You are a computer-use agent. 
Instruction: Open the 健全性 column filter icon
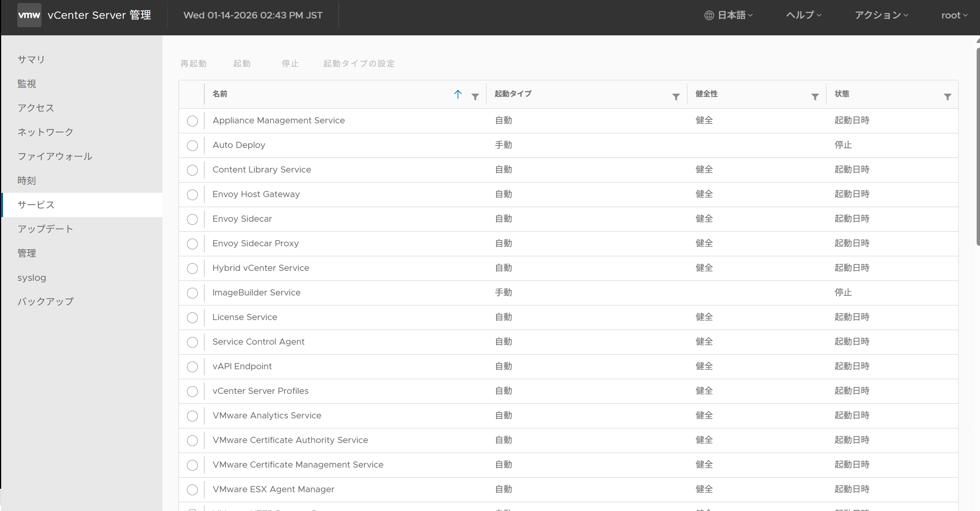[815, 97]
